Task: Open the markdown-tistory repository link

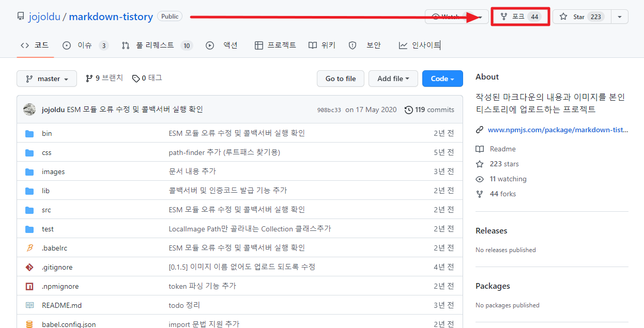Action: point(111,17)
